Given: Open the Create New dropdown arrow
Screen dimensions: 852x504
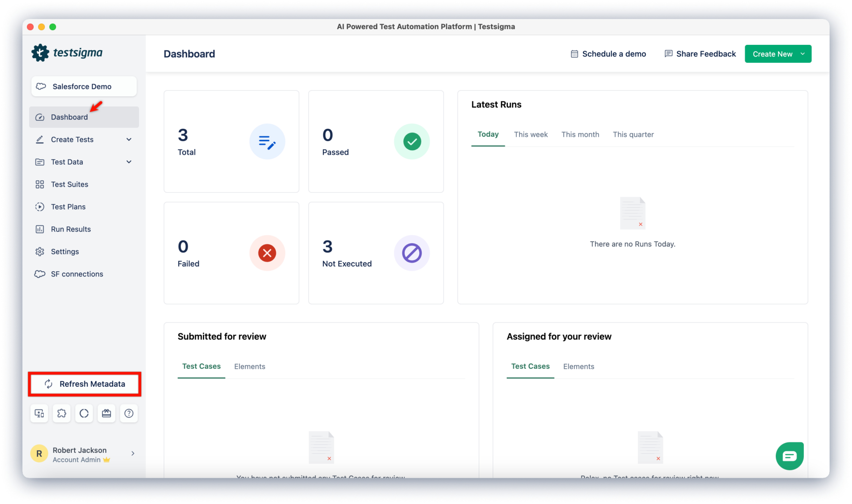Looking at the screenshot, I should tap(802, 54).
